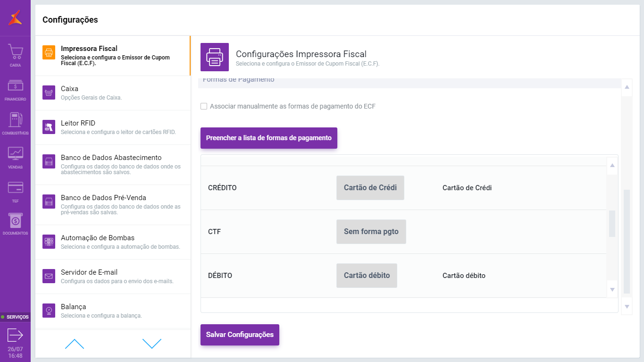Open the Caixa shopping cart icon

(15, 53)
